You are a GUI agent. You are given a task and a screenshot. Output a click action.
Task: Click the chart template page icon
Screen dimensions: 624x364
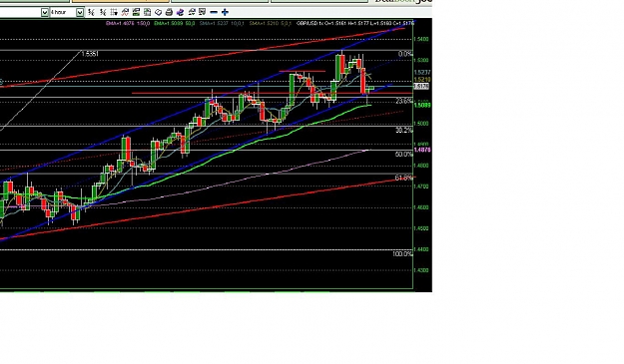tap(147, 12)
